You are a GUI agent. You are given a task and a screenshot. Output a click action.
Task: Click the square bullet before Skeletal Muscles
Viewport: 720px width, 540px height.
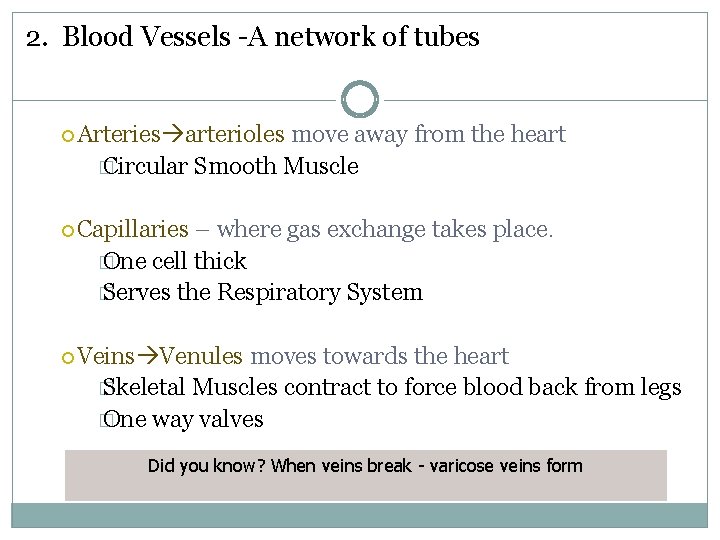pos(104,388)
